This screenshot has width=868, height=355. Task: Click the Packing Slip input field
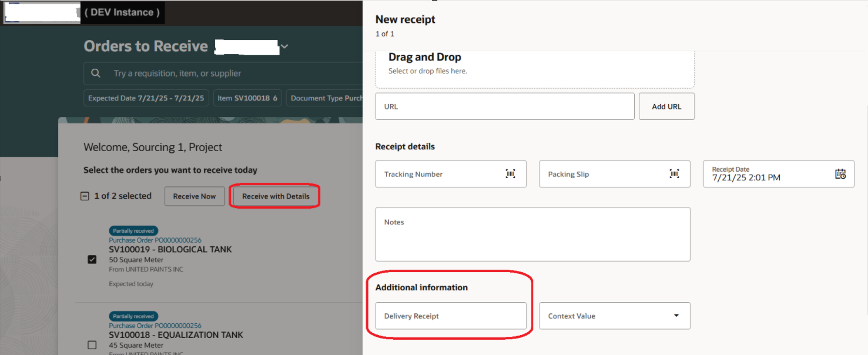point(615,174)
